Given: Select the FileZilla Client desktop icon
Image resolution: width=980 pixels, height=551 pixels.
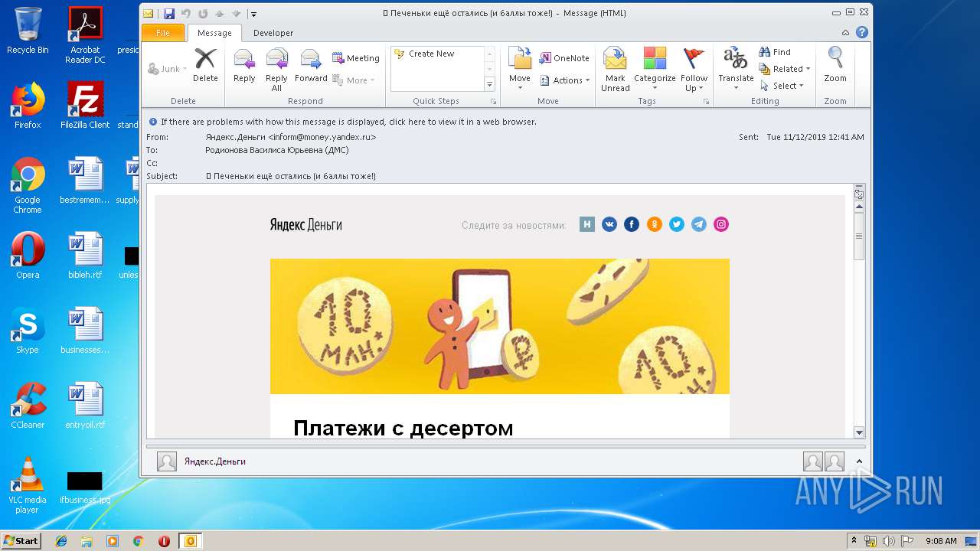Looking at the screenshot, I should pyautogui.click(x=85, y=106).
